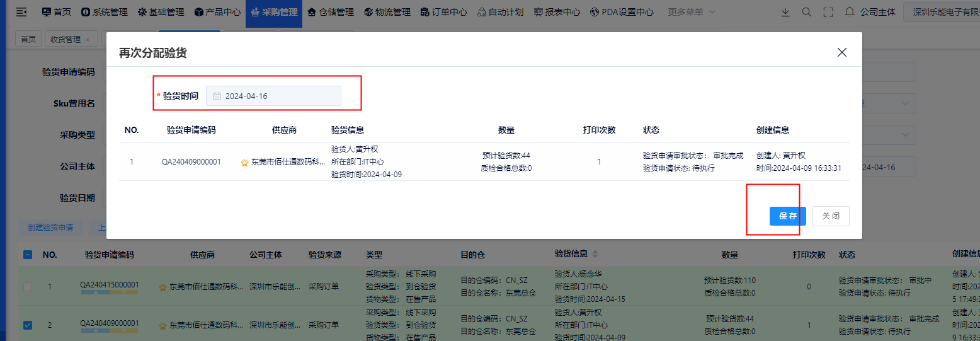Image resolution: width=980 pixels, height=341 pixels.
Task: Open search with the magnifier icon
Action: click(807, 12)
